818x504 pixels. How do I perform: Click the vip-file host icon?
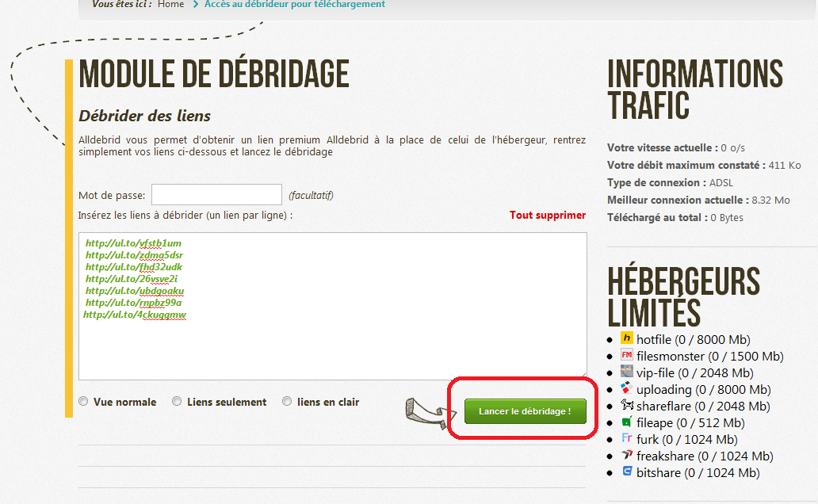(626, 372)
